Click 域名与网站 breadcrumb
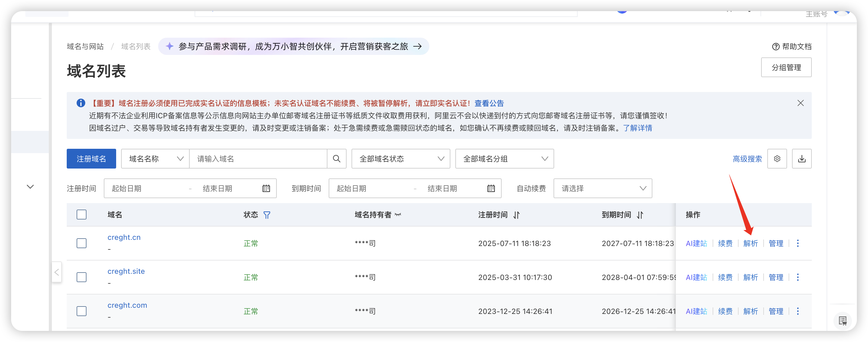This screenshot has width=868, height=342. [x=85, y=46]
